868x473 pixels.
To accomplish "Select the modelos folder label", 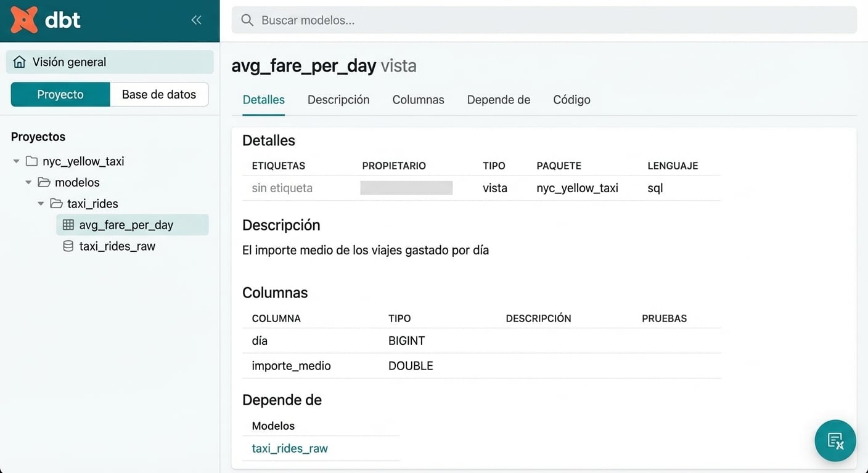I will pyautogui.click(x=77, y=182).
